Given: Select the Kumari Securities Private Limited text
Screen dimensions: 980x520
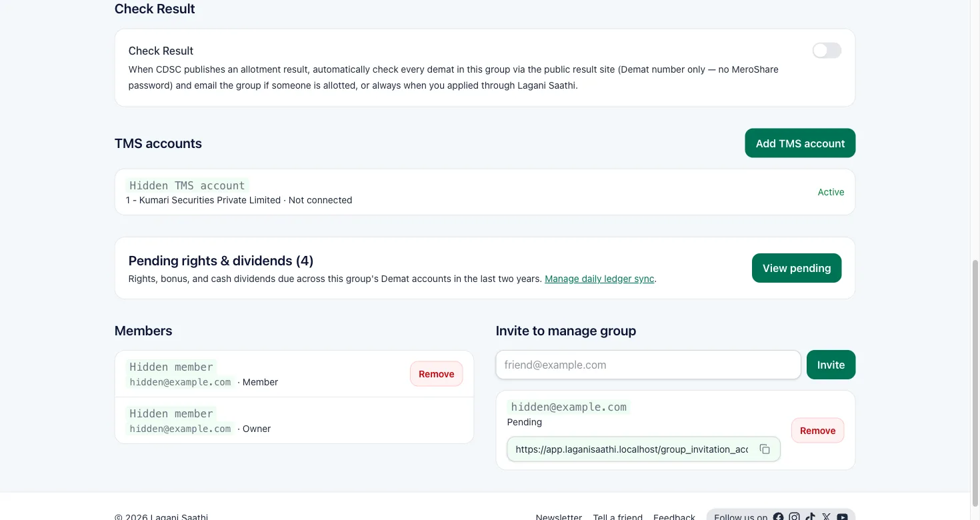Looking at the screenshot, I should click(210, 200).
